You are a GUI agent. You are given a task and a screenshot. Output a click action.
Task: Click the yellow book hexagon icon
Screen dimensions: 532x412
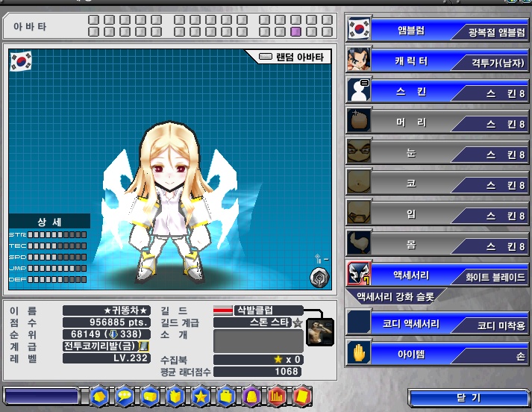coord(175,396)
